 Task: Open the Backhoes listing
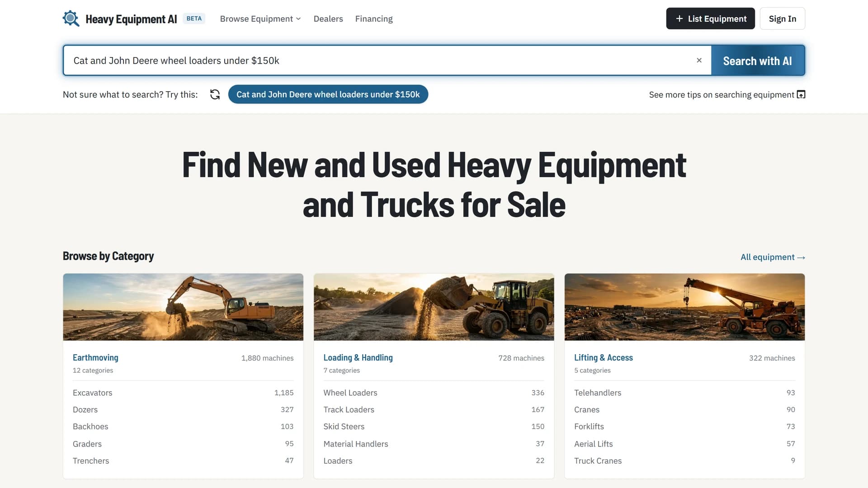tap(183, 426)
